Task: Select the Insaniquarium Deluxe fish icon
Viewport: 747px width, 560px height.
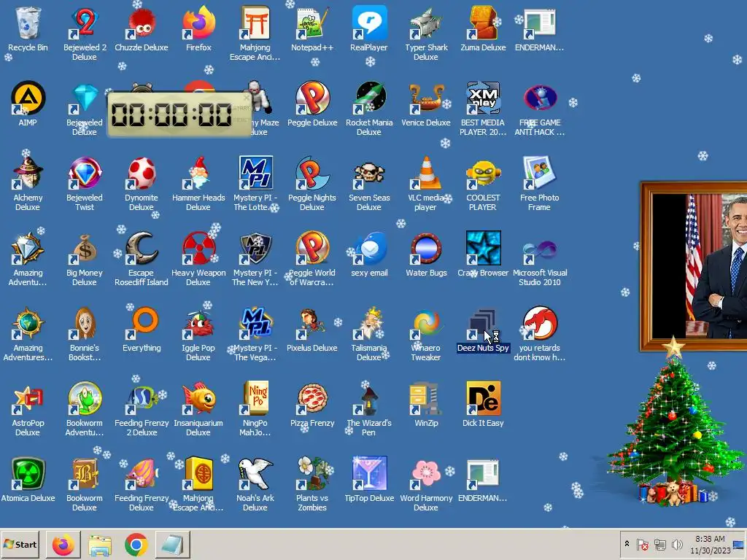Action: 198,398
